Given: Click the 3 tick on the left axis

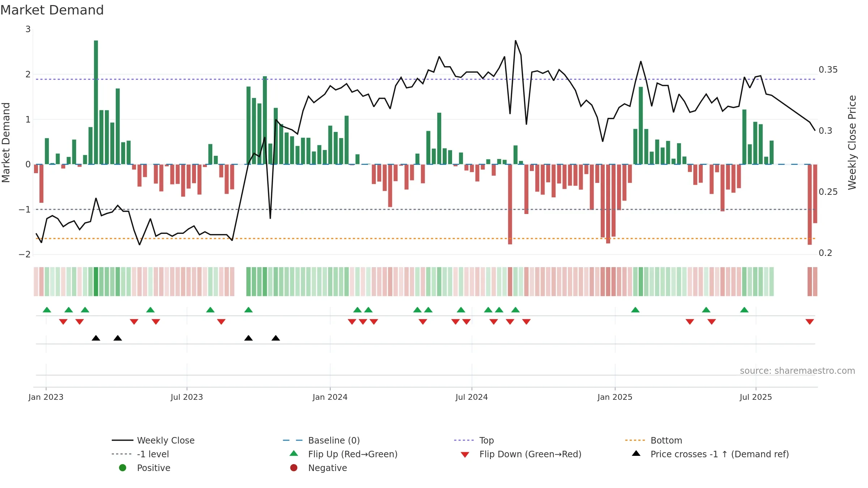Looking at the screenshot, I should (x=28, y=29).
